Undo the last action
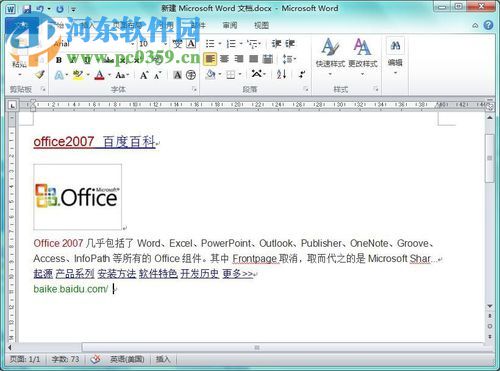Screen dimensions: 500x371 (40, 9)
